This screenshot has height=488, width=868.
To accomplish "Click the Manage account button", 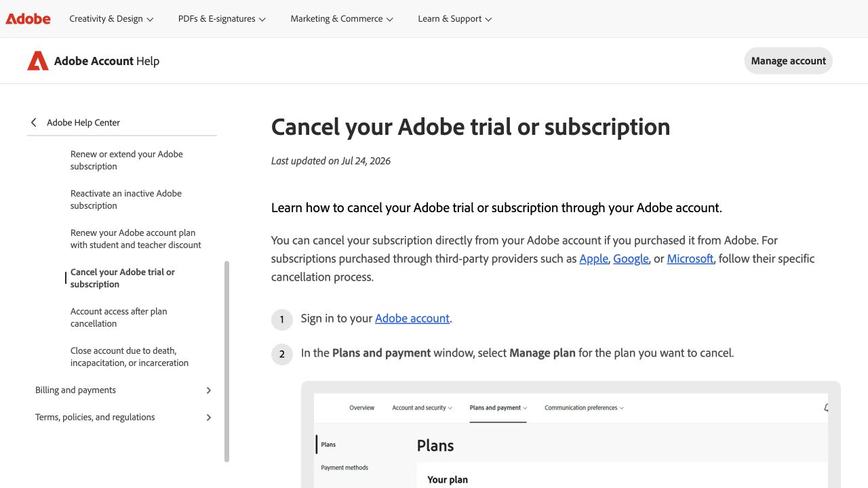I will [788, 61].
